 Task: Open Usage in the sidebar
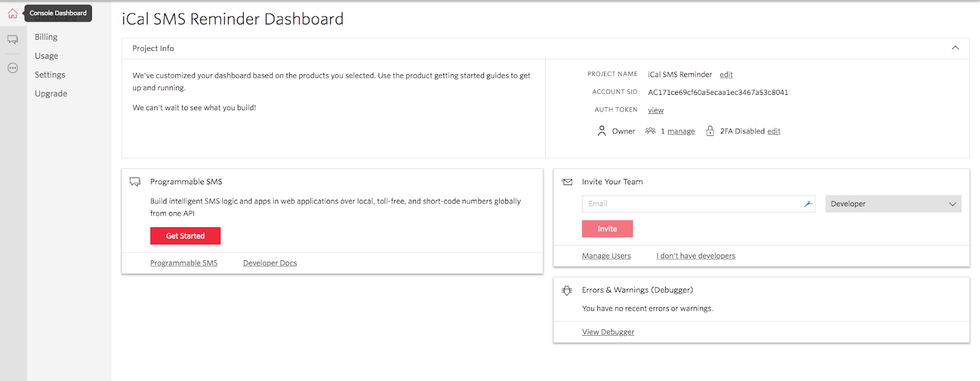coord(47,56)
